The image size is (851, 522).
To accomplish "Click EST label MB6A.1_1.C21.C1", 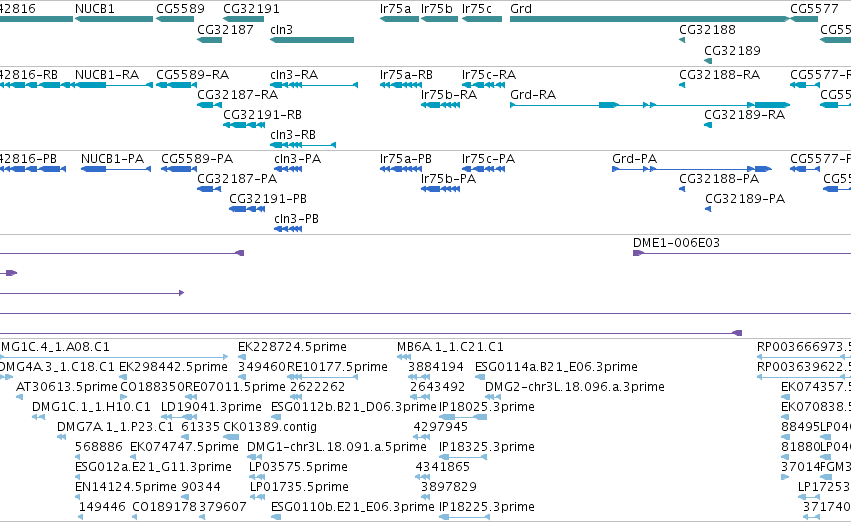I will [x=450, y=347].
